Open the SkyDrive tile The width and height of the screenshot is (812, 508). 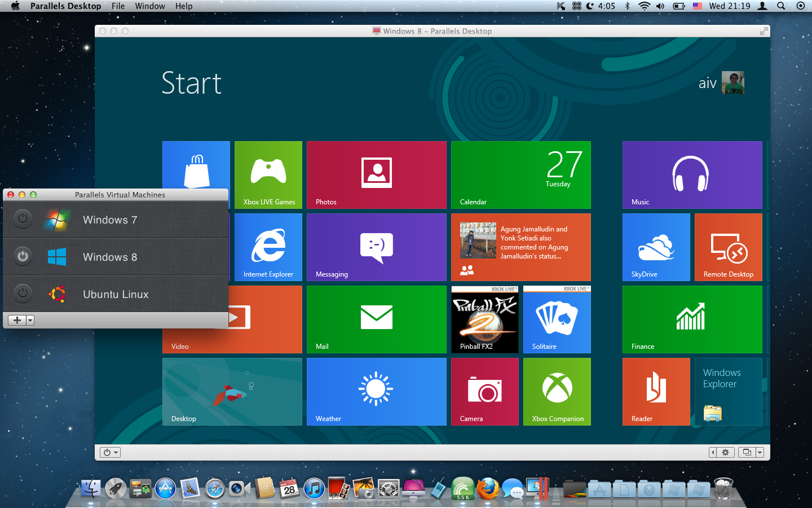656,247
